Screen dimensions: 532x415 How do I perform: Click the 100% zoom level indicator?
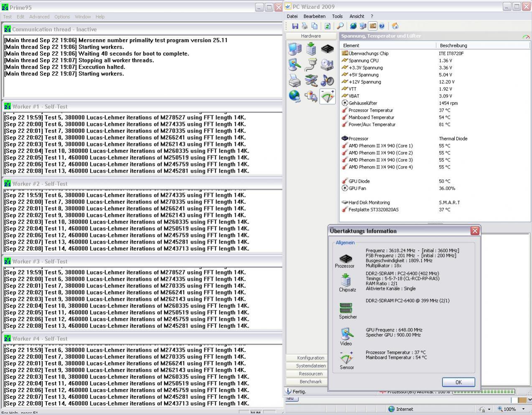click(507, 409)
